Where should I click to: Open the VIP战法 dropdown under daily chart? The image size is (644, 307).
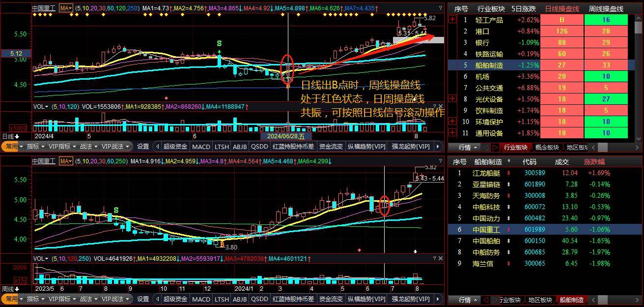(115, 146)
